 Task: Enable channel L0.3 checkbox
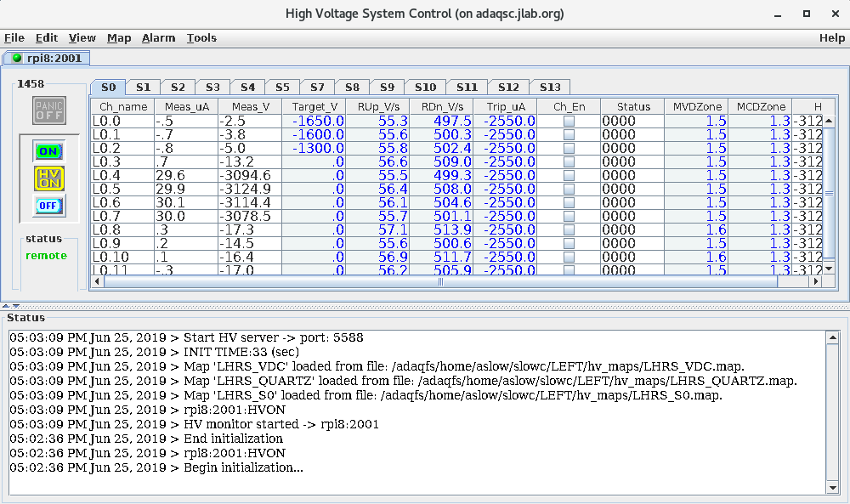pyautogui.click(x=569, y=162)
